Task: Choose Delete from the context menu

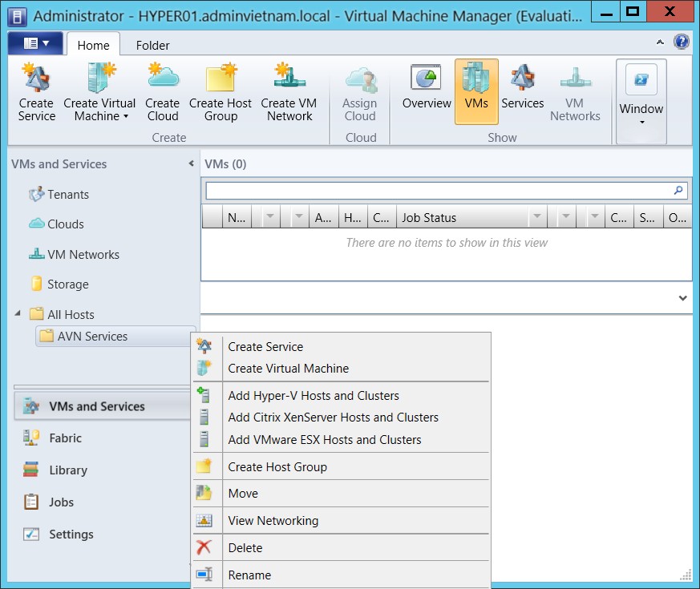Action: click(342, 548)
